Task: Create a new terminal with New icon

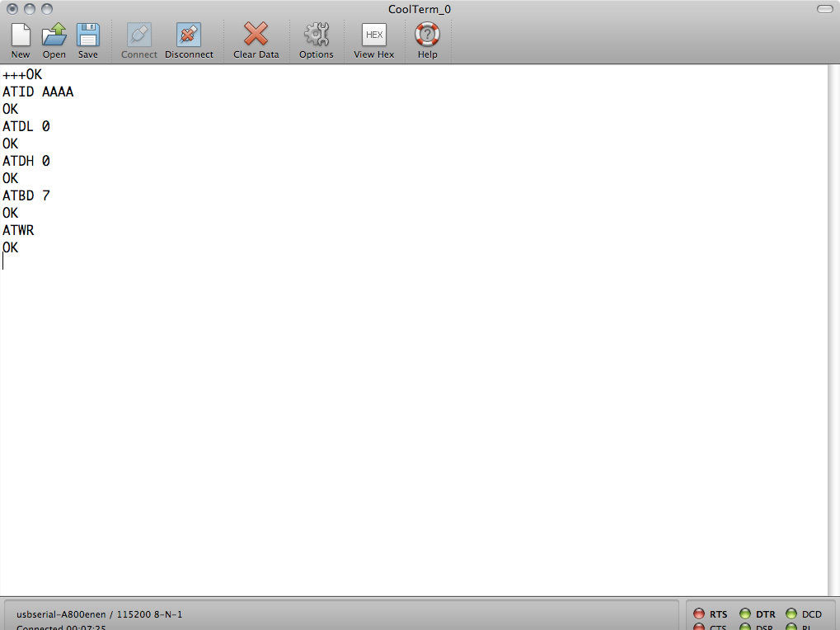Action: coord(21,40)
